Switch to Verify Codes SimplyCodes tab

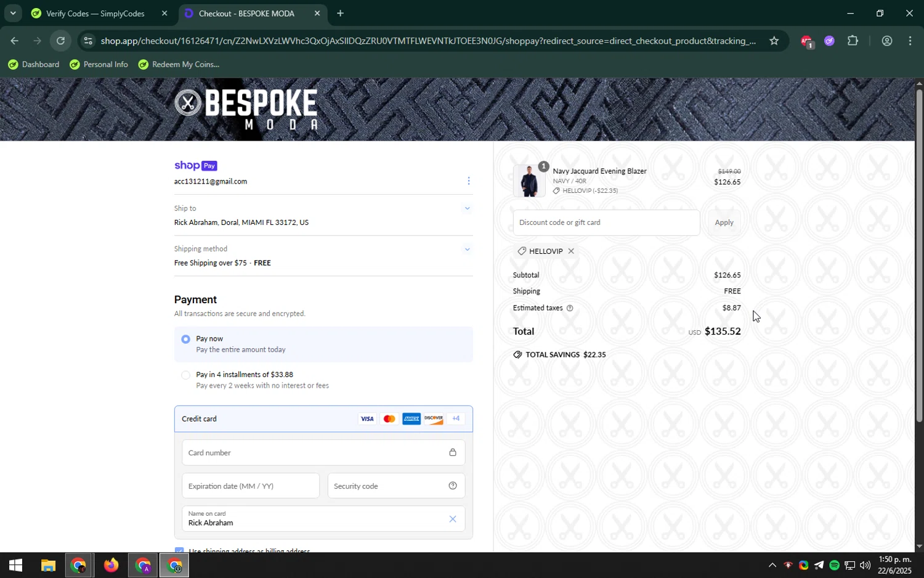95,14
